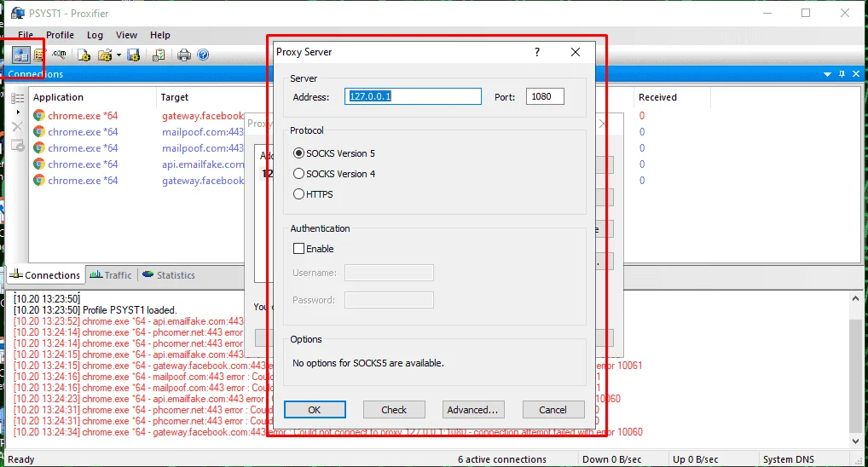Open the Help menu
868x467 pixels.
point(160,35)
